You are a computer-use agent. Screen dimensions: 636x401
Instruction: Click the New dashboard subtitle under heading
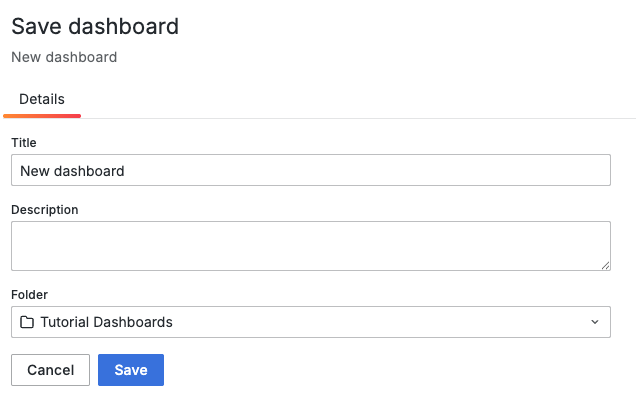click(64, 57)
